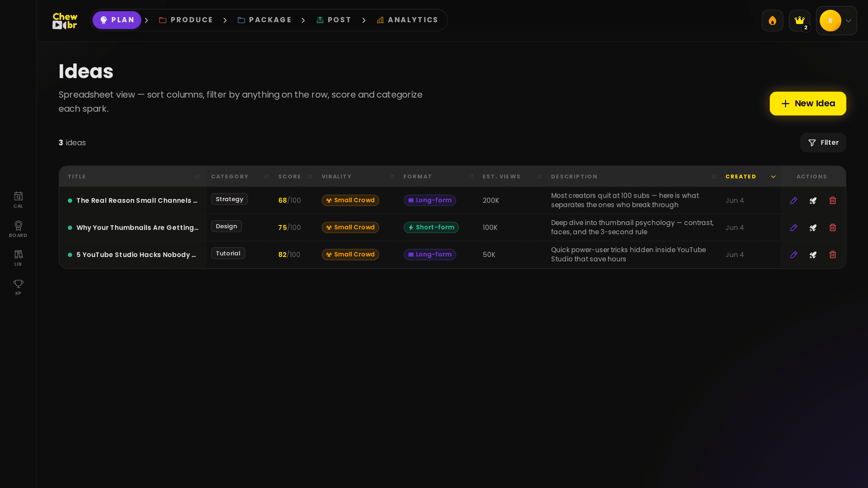Click description 'Quick power-user tricks hidden'
868x488 pixels.
[628, 254]
